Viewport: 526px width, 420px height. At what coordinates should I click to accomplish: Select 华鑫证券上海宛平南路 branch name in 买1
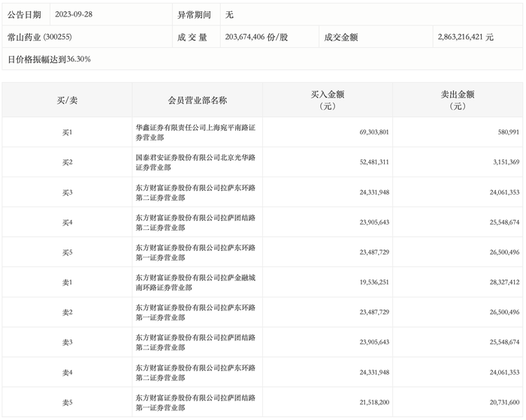click(195, 132)
